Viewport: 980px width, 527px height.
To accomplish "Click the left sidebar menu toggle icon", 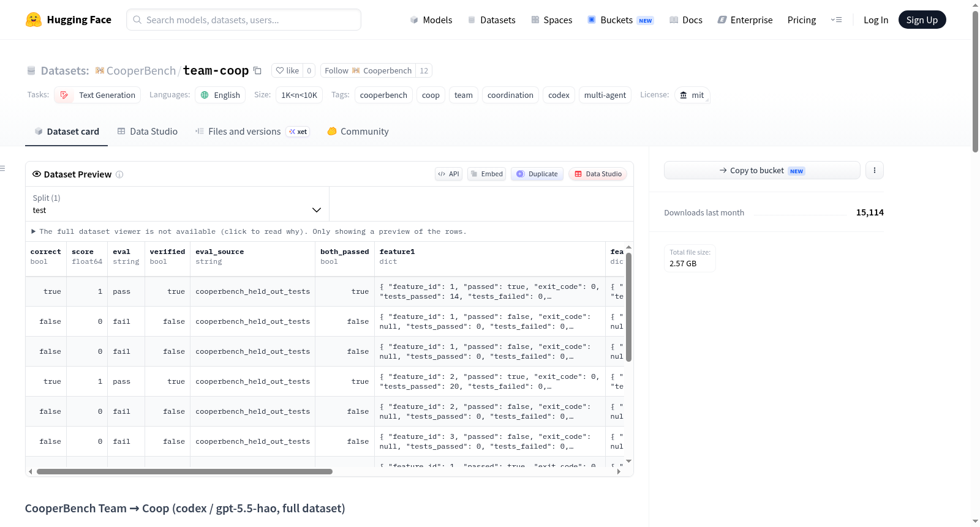I will pyautogui.click(x=2, y=168).
